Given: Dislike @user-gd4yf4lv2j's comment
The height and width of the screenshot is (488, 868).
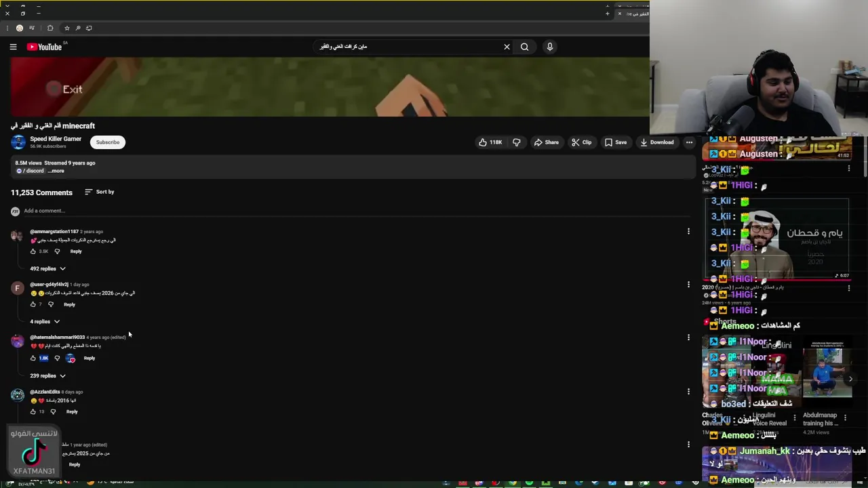Looking at the screenshot, I should [51, 304].
